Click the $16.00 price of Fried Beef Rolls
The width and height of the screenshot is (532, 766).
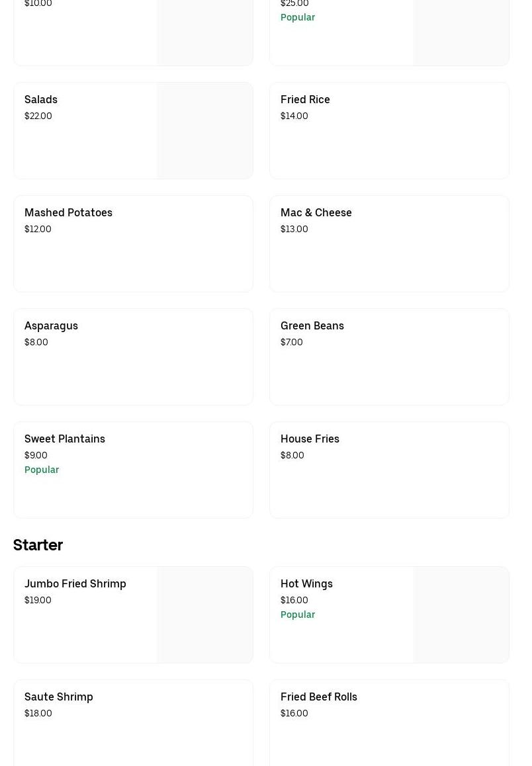(294, 713)
